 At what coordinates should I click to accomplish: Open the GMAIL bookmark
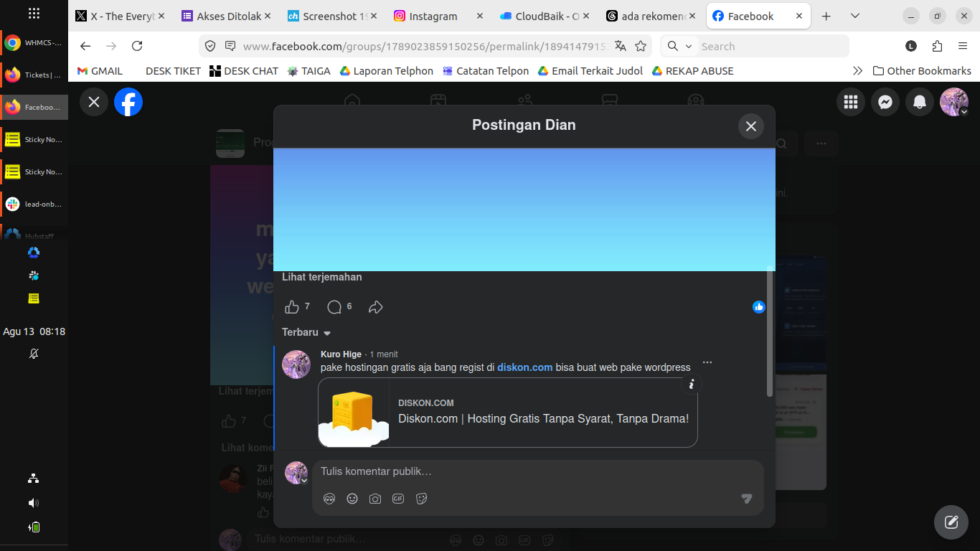(100, 71)
